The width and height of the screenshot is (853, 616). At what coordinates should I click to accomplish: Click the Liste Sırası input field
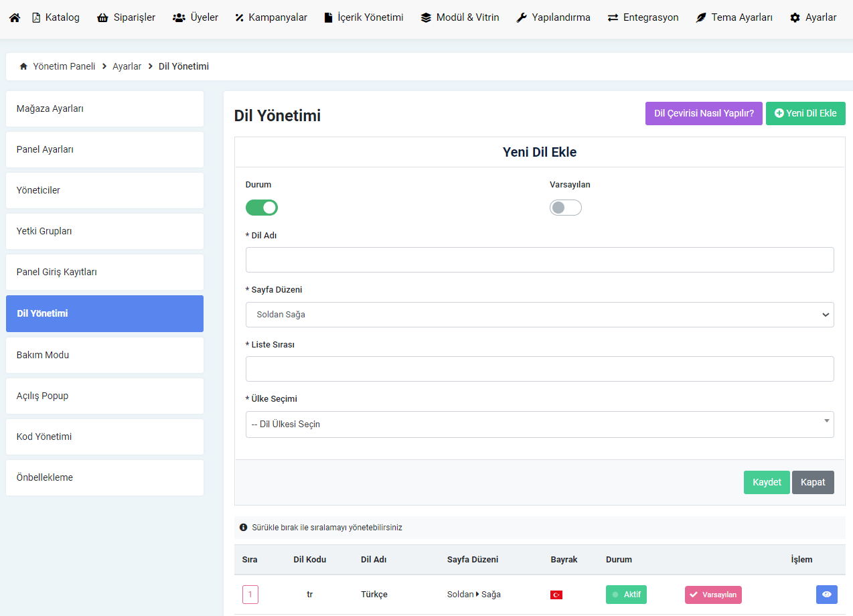(540, 369)
